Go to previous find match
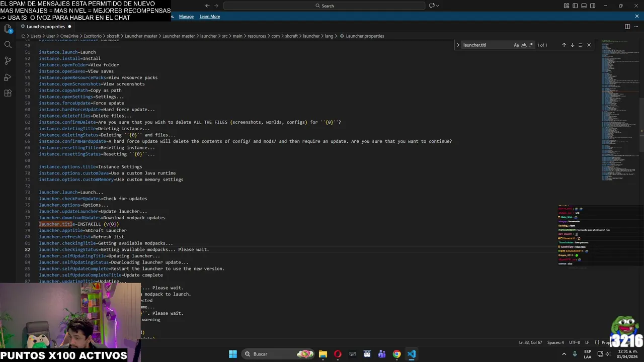 [x=563, y=45]
